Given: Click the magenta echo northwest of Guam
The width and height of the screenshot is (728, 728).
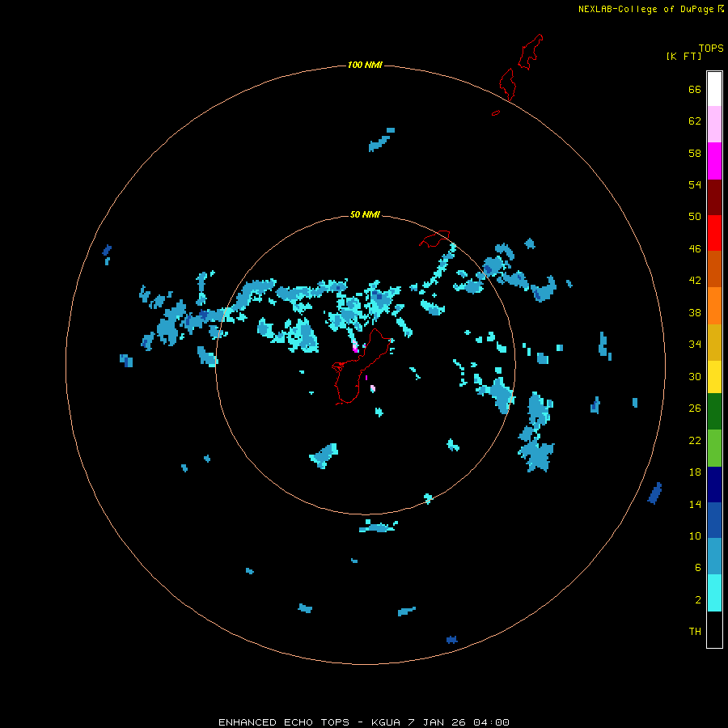Looking at the screenshot, I should 355,346.
